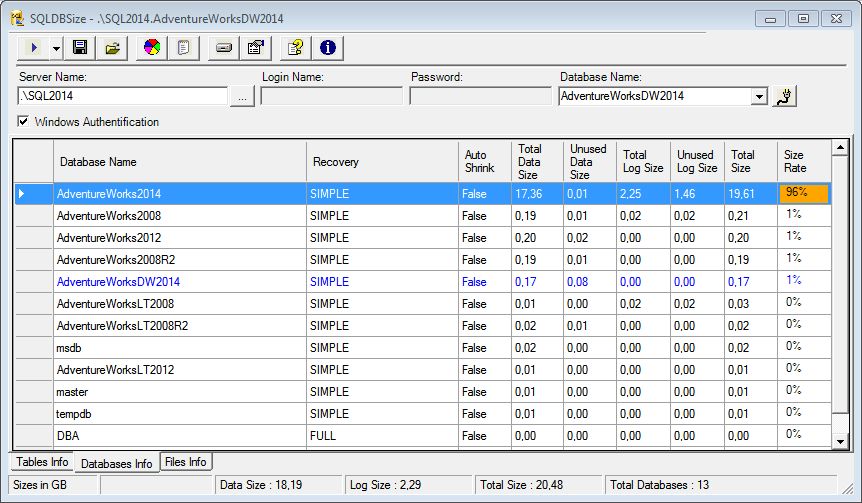Toggle Windows Authentification checkbox
862x503 pixels.
click(23, 121)
